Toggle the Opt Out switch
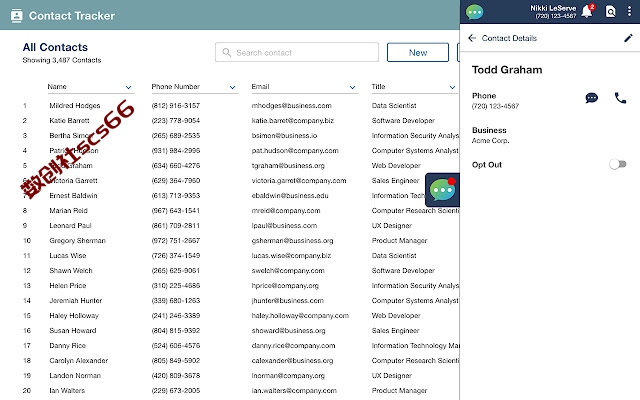The height and width of the screenshot is (400, 640). pos(618,164)
